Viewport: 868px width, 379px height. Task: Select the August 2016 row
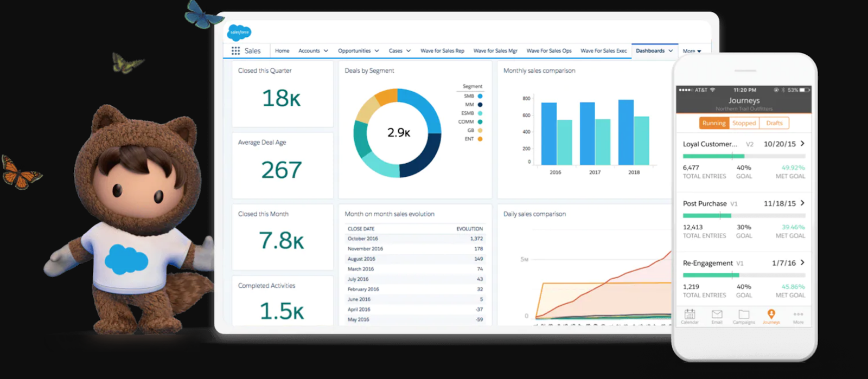pyautogui.click(x=415, y=259)
